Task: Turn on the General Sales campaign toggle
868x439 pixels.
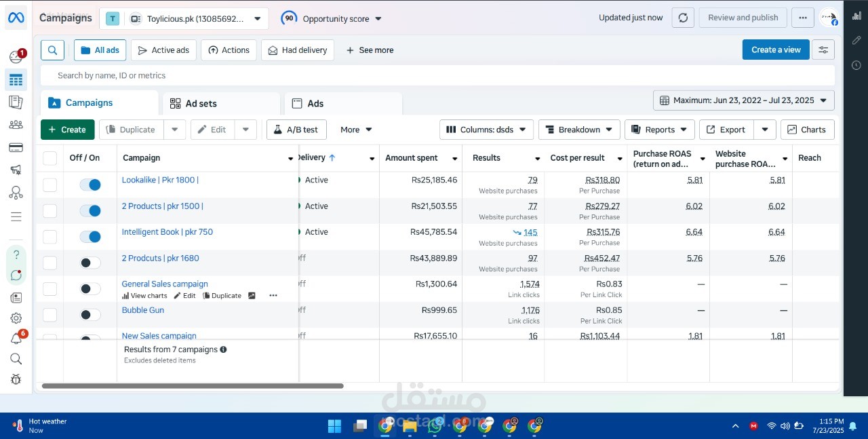Action: pyautogui.click(x=90, y=289)
